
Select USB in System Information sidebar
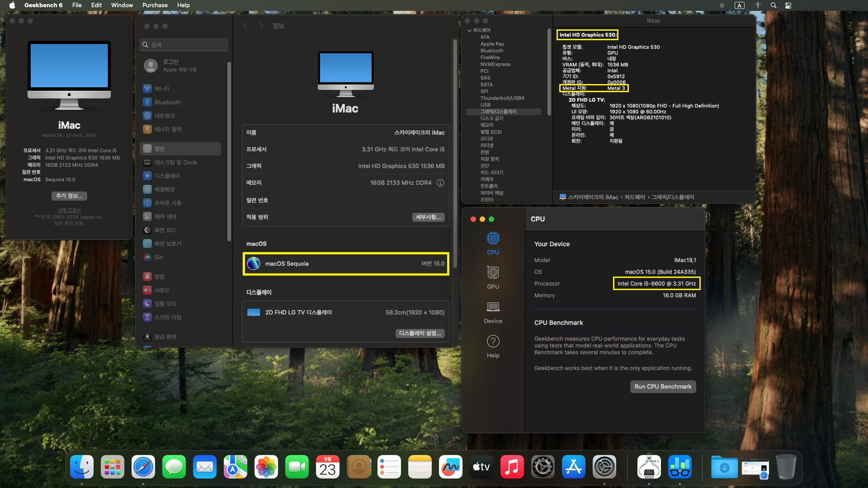tap(486, 105)
